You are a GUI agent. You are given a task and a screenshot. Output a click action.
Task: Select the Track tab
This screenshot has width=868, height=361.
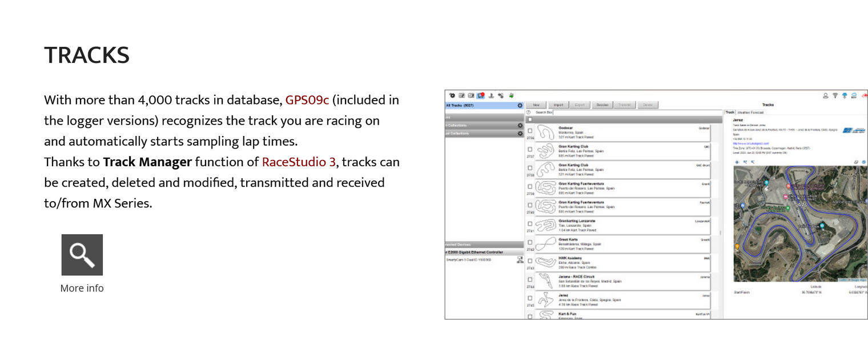click(x=729, y=113)
